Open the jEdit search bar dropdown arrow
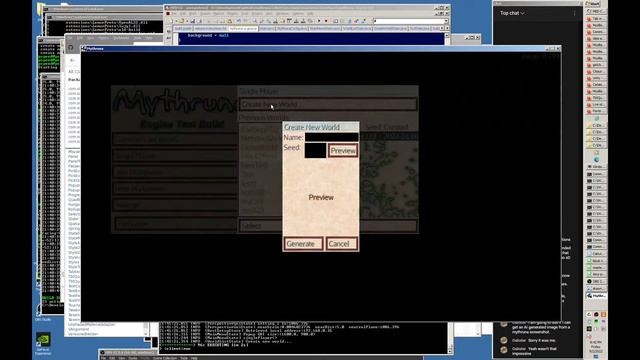Viewport: 640px width, 360px height. tap(446, 21)
